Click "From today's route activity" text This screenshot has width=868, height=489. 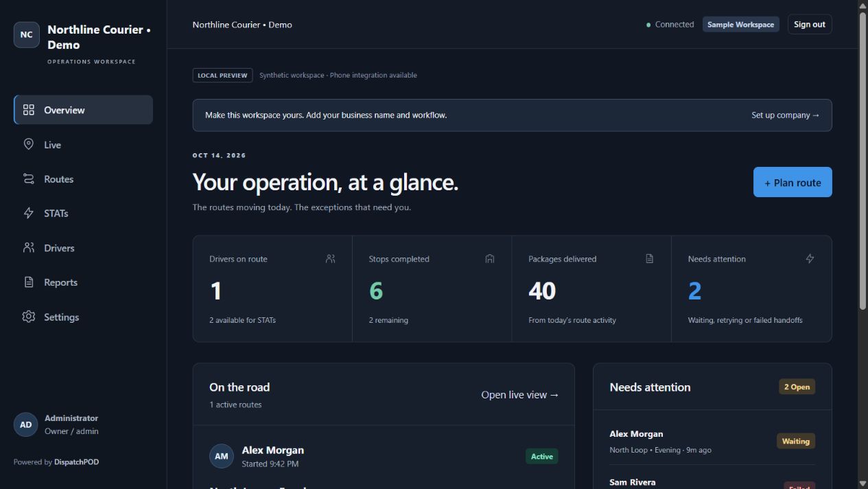click(572, 320)
